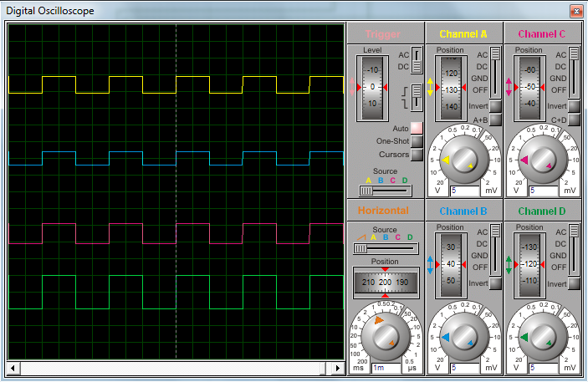Viewport: 588px width, 382px height.
Task: Click the Channel D green voltage knob
Action: 543,338
